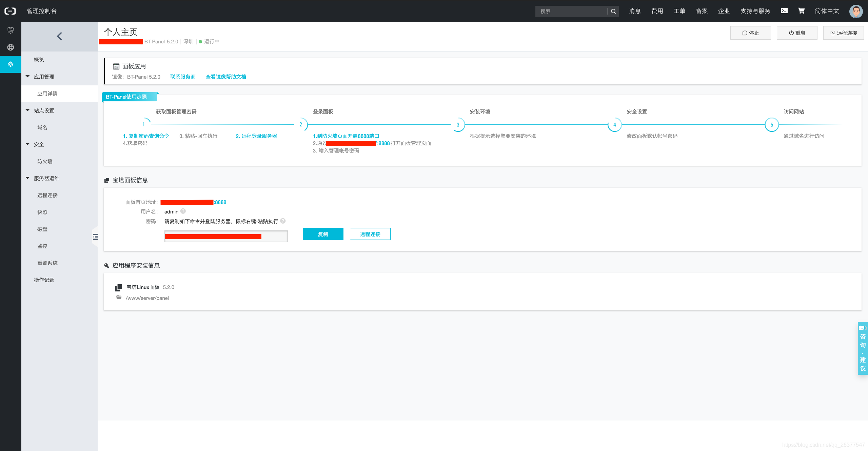
Task: Open 企业 in the top bar
Action: (724, 11)
